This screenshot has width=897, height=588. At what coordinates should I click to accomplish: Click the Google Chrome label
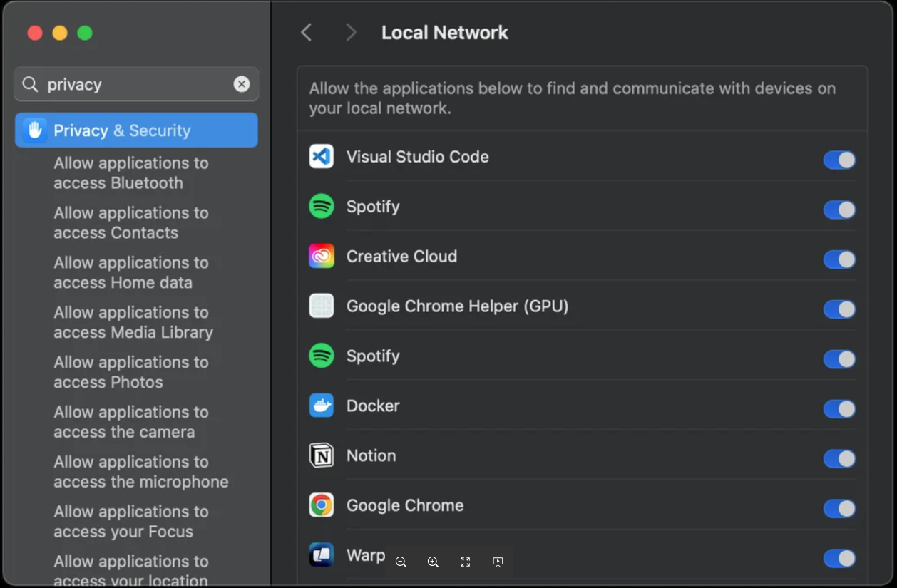pyautogui.click(x=405, y=505)
